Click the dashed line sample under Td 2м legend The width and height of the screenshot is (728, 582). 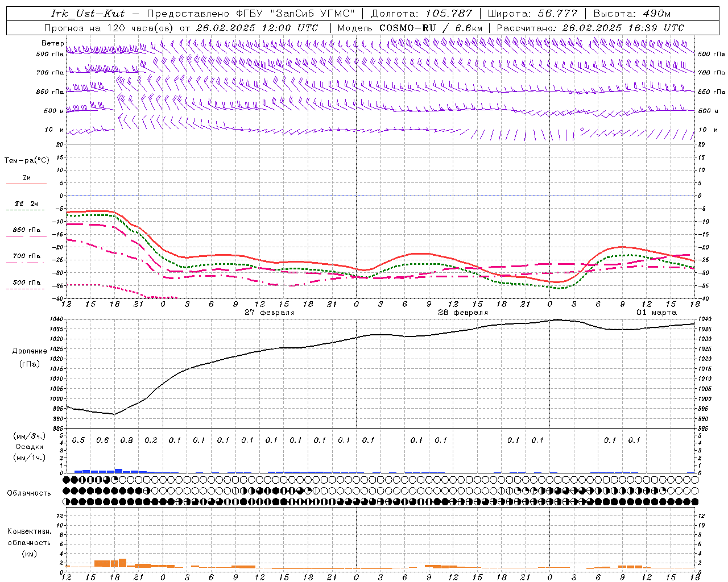[x=26, y=210]
